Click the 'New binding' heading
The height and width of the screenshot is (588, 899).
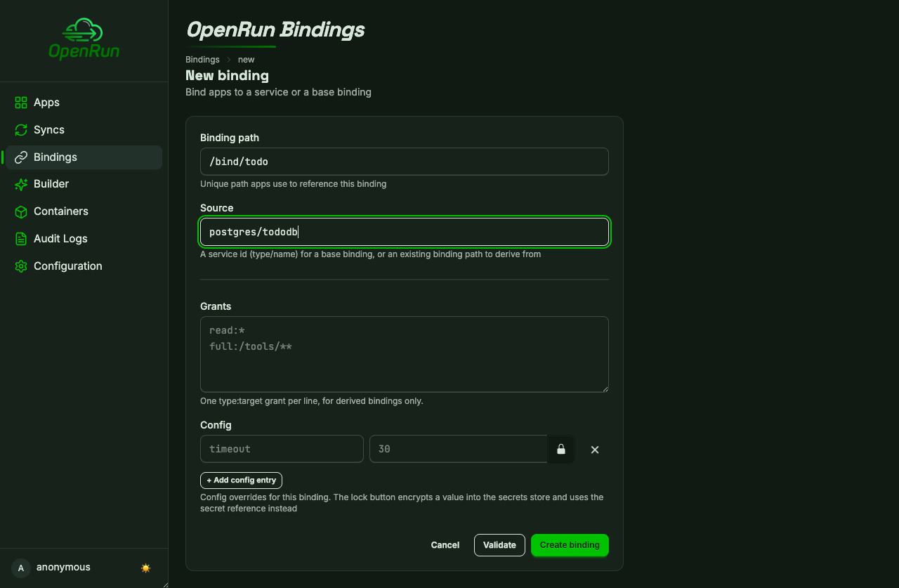click(227, 75)
